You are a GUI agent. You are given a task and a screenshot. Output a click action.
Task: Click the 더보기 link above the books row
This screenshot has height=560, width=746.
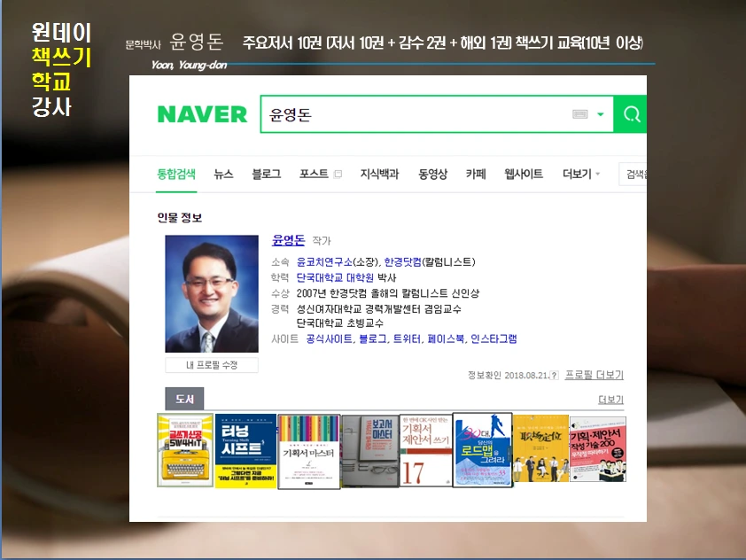[x=610, y=400]
